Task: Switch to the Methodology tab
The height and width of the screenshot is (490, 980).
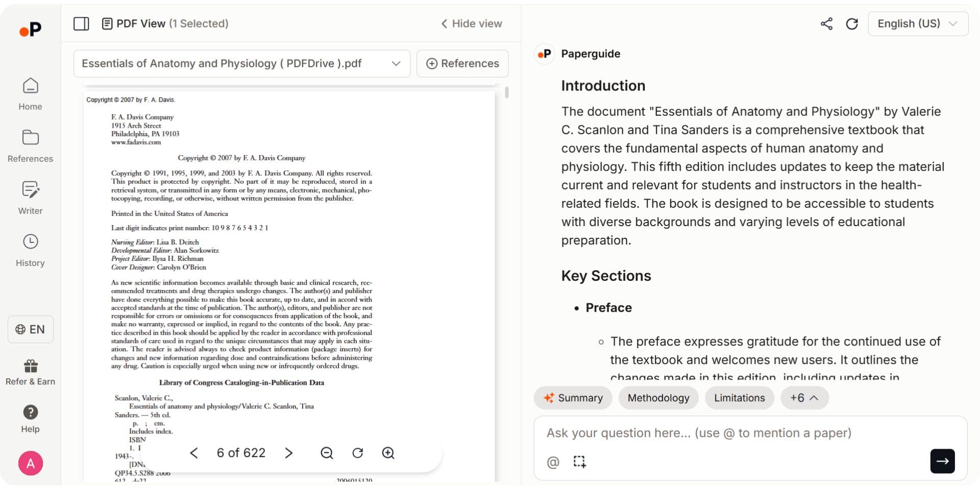Action: click(658, 398)
